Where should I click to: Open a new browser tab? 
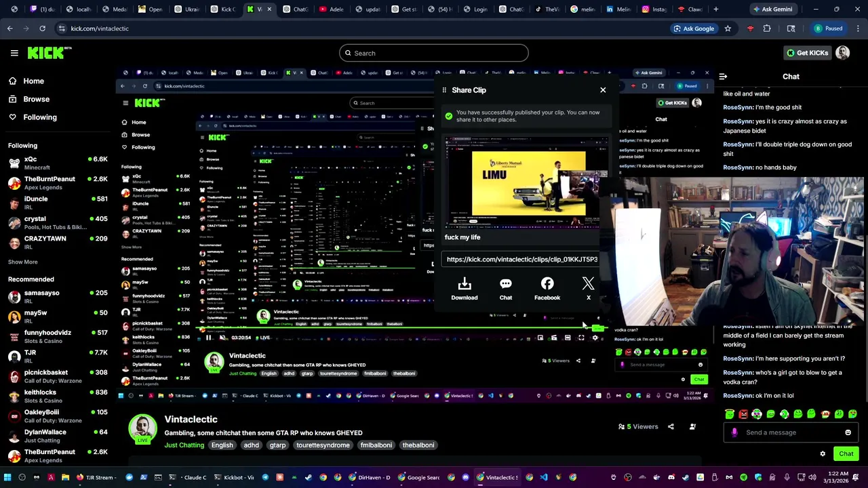[x=716, y=9]
